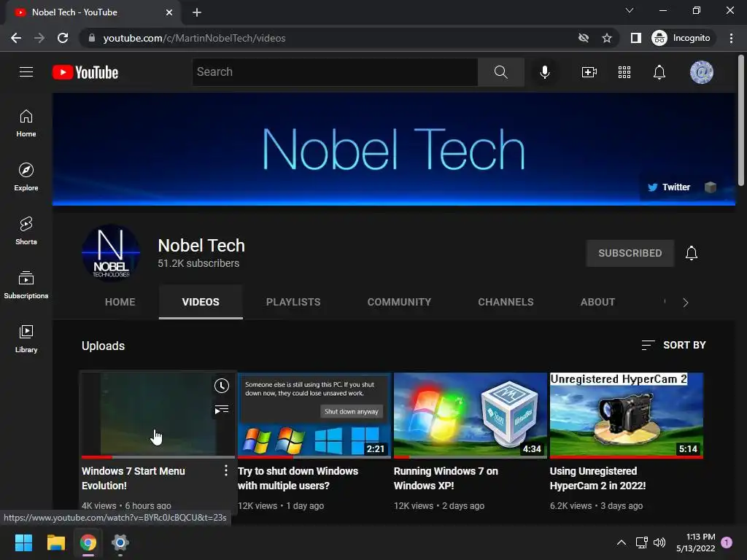Click the cube link icon on banner
The width and height of the screenshot is (747, 560).
[711, 187]
